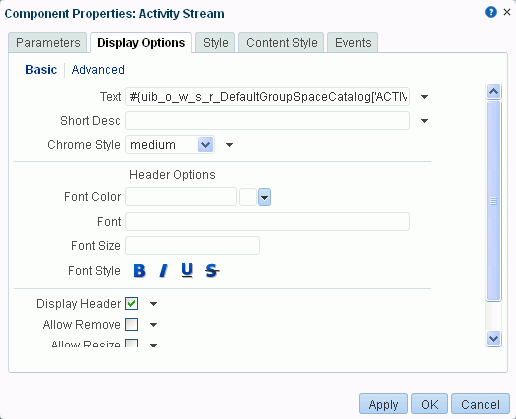Switch to the Content Style tab
Image resolution: width=516 pixels, height=419 pixels.
(x=282, y=43)
